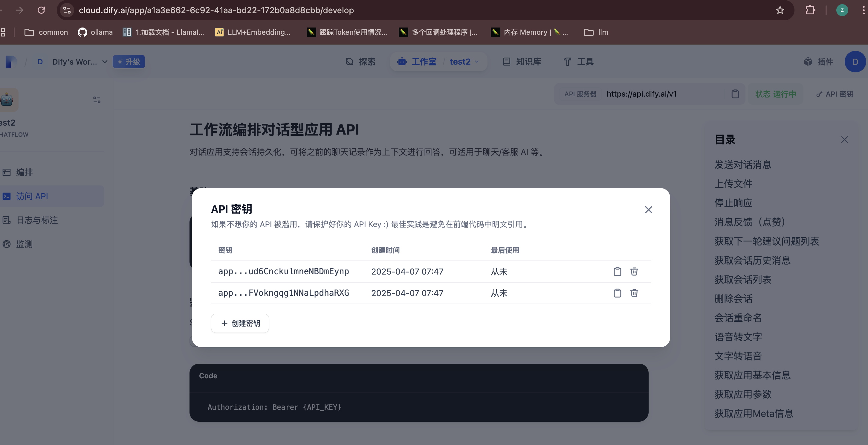868x445 pixels.
Task: Copy the first API key ending in DmEynp
Action: click(617, 271)
